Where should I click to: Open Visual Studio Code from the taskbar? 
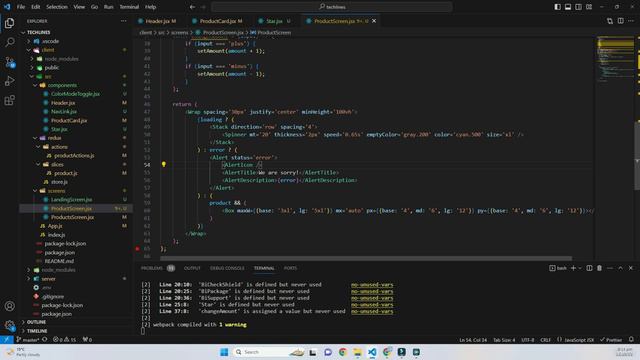click(x=372, y=352)
